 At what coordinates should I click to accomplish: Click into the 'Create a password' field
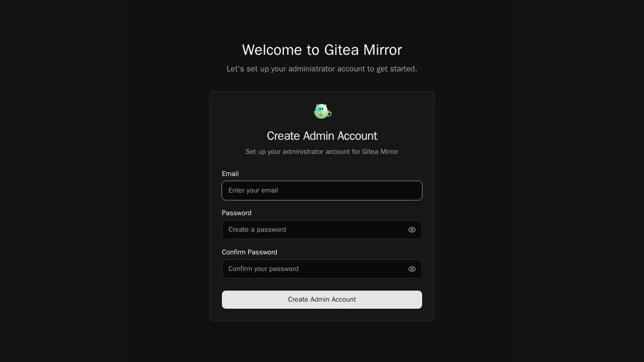click(322, 230)
